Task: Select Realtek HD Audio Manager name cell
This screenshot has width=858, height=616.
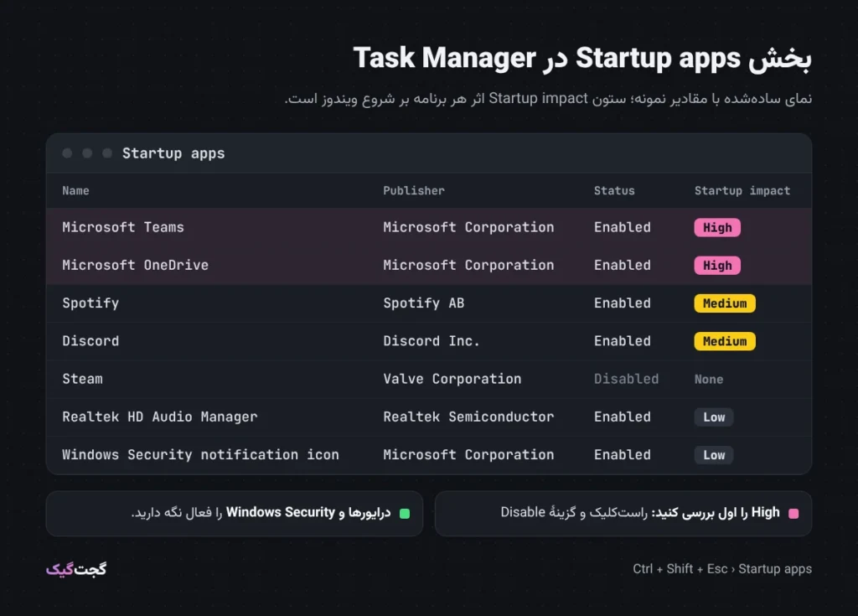Action: [x=160, y=417]
